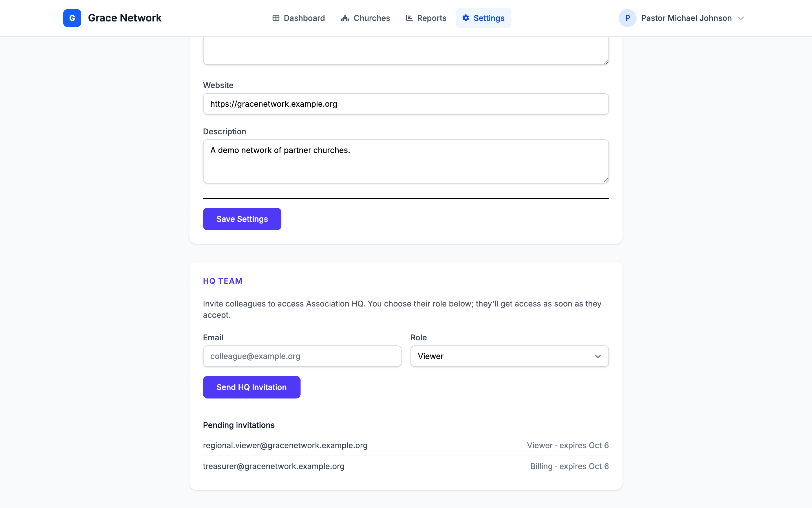This screenshot has width=812, height=508.
Task: Click the Description field label
Action: click(224, 132)
